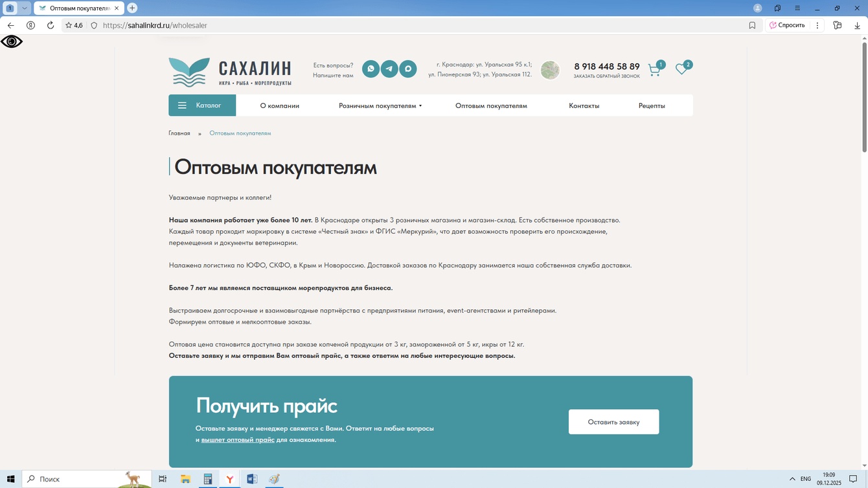
Task: Reload the page
Action: click(x=51, y=25)
